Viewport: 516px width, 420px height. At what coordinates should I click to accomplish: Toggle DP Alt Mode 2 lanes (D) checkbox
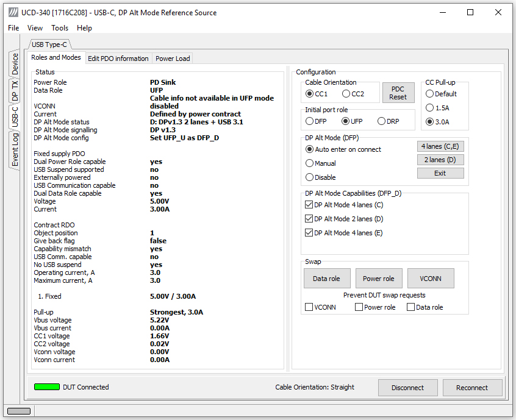309,219
